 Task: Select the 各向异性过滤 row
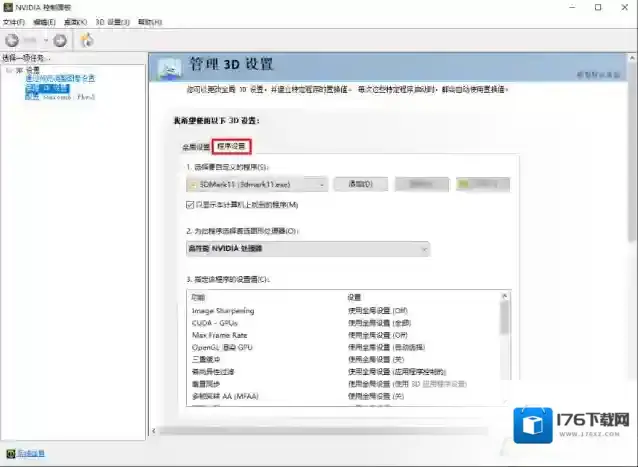click(x=344, y=372)
